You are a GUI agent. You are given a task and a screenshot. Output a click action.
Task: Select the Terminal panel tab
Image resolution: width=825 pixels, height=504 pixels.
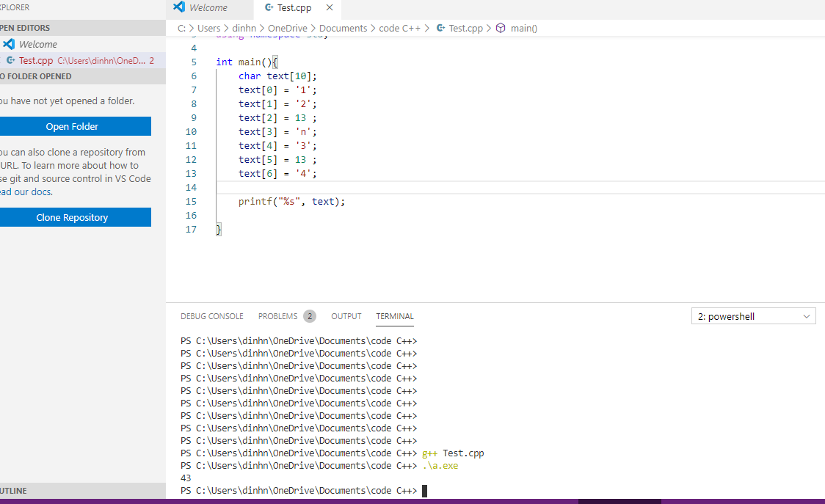(395, 316)
